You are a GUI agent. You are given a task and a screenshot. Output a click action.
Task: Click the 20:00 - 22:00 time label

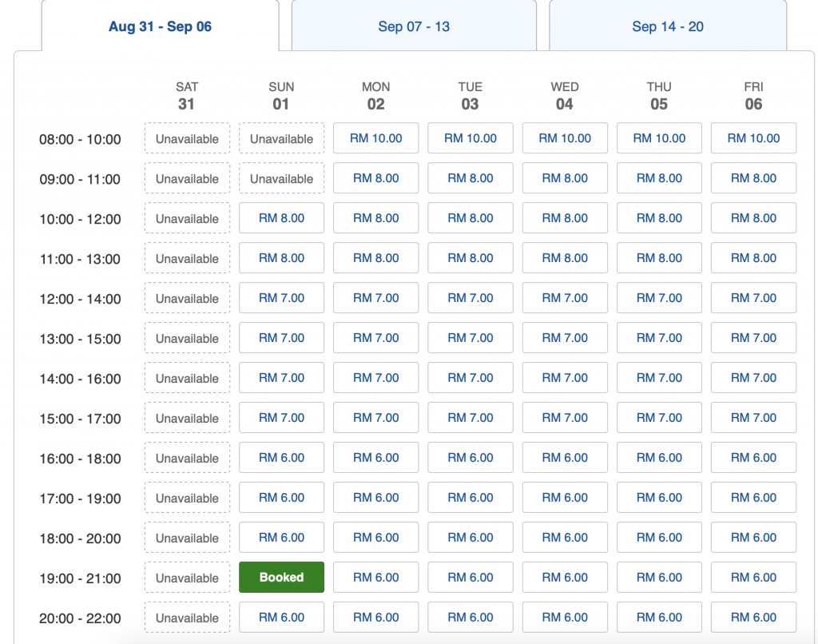click(x=80, y=618)
